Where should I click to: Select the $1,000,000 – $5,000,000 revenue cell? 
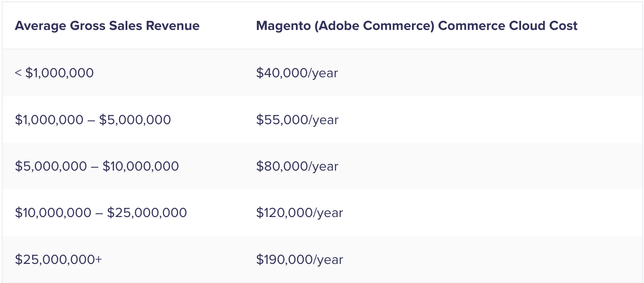click(93, 120)
